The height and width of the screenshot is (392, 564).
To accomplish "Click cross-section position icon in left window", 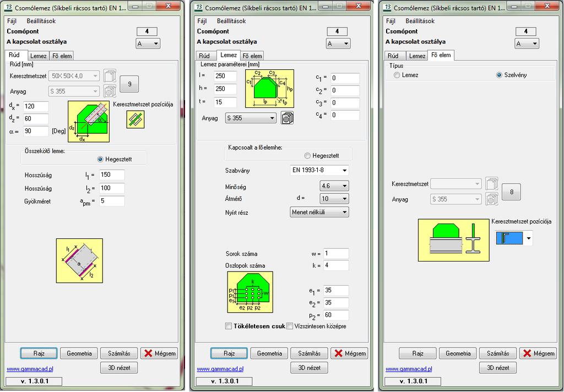I will [x=135, y=119].
